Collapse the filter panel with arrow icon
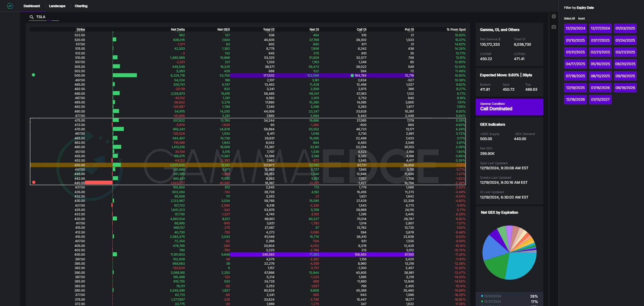 click(x=554, y=16)
